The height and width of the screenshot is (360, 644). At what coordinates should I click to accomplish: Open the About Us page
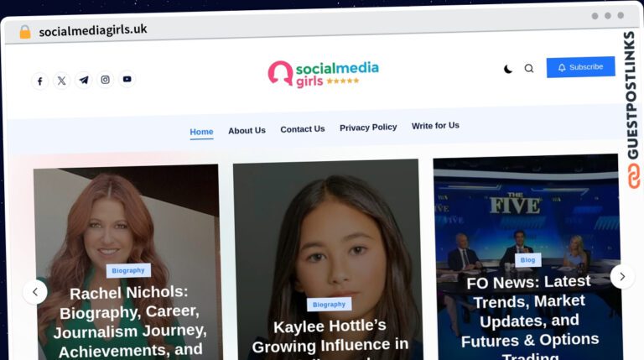pyautogui.click(x=247, y=131)
